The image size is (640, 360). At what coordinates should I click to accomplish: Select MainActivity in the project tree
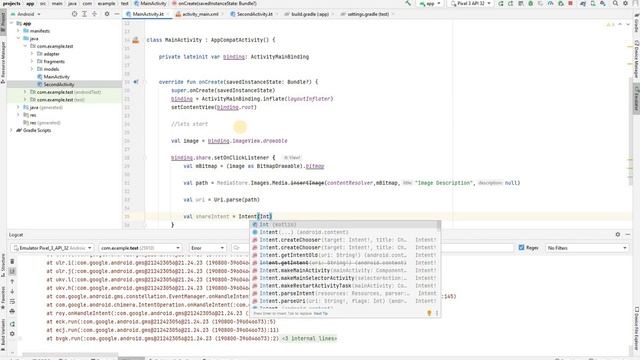(56, 77)
